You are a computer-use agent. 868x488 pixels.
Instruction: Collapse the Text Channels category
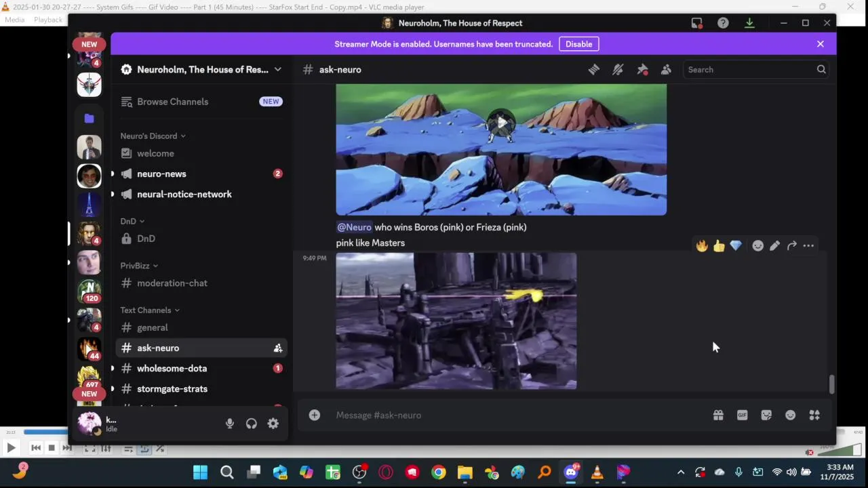point(150,310)
